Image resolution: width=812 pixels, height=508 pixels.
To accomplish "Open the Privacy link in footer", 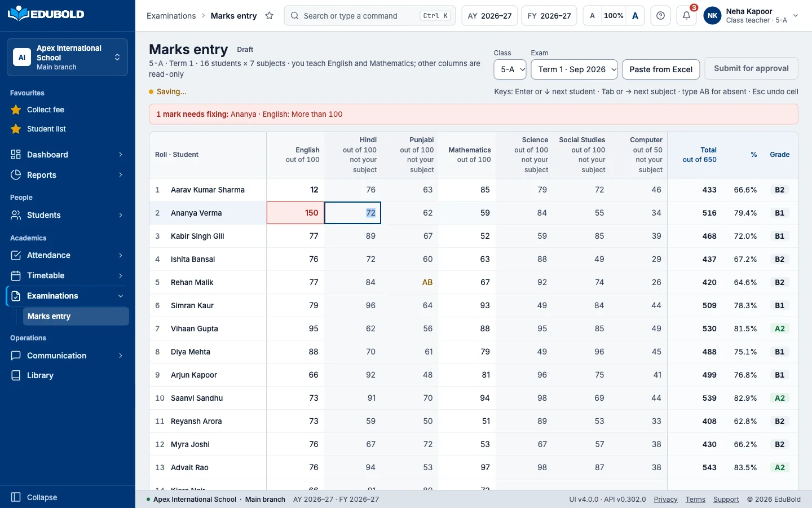I will pos(665,500).
